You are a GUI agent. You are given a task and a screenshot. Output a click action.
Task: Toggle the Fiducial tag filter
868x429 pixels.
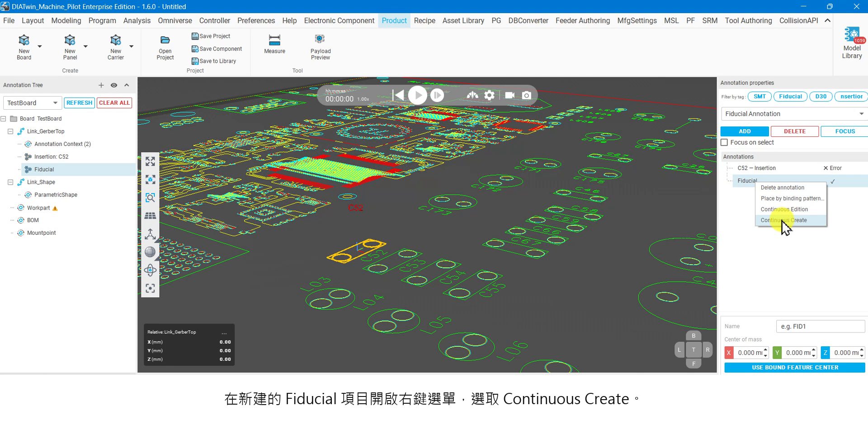790,97
